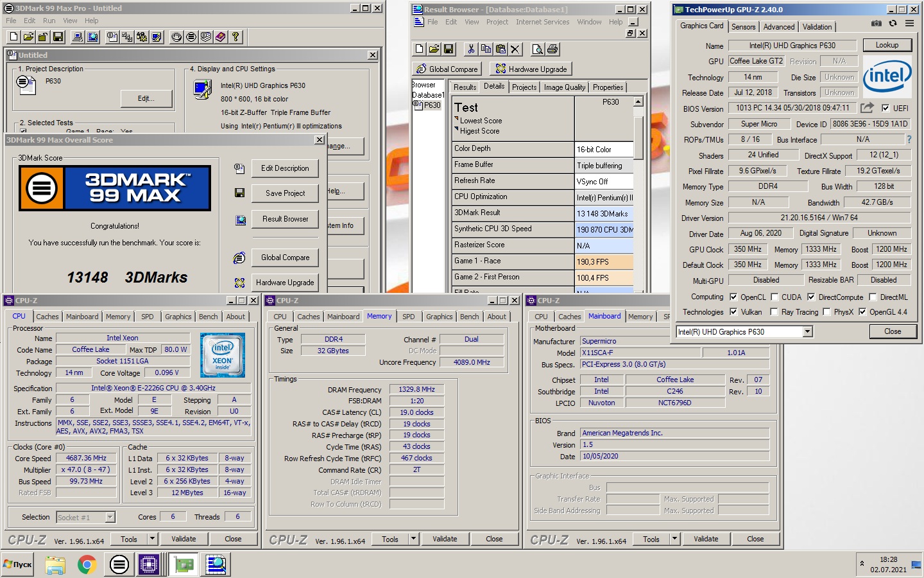Open Tools dropdown arrow in Memory tab window
The height and width of the screenshot is (578, 924).
point(413,539)
